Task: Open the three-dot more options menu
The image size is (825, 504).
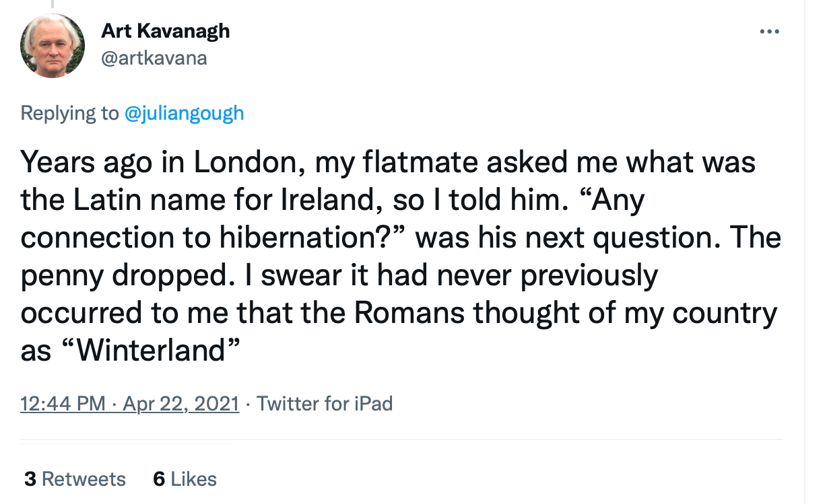Action: click(768, 32)
